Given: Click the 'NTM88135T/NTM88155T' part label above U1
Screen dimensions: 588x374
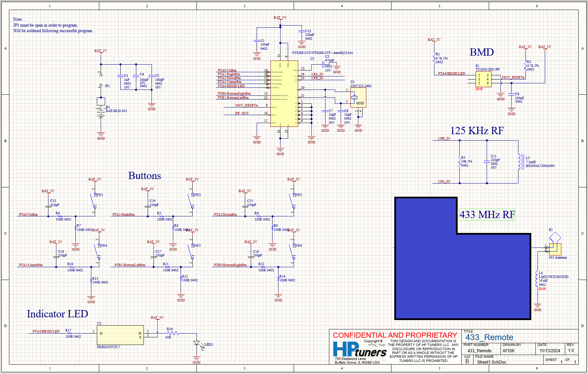Looking at the screenshot, I should pos(322,53).
